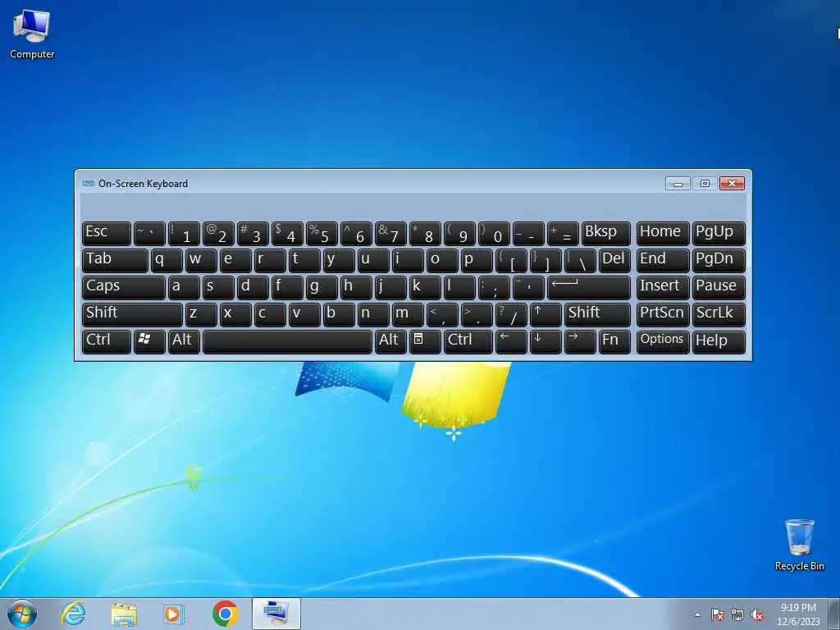Screen dimensions: 840x630
Task: Toggle the Fn key
Action: click(x=614, y=341)
